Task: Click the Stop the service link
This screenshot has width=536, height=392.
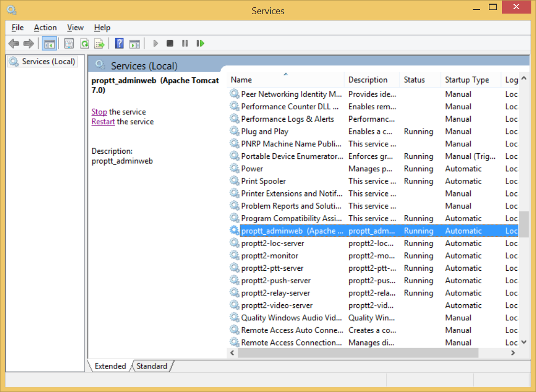Action: (x=99, y=112)
